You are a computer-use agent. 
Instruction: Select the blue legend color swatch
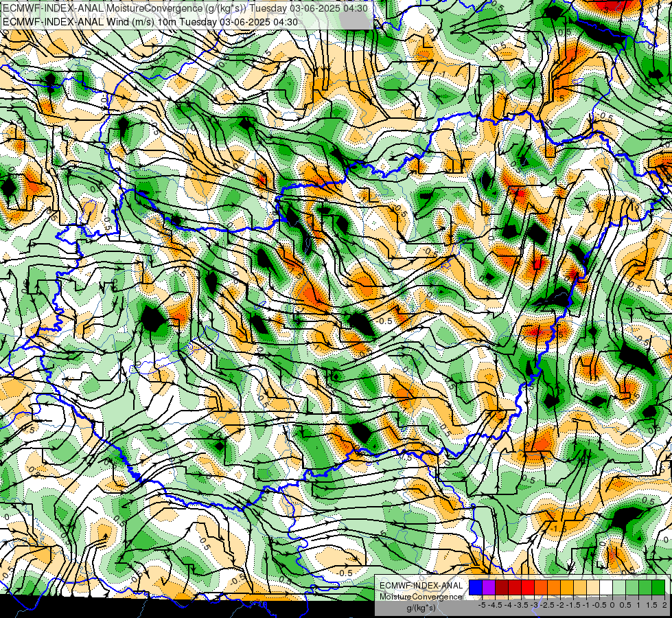476,587
